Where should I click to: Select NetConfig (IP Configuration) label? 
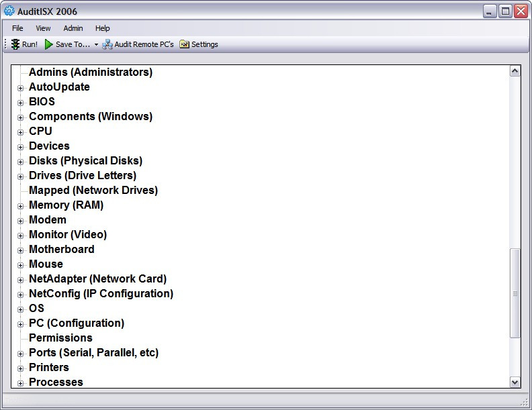pos(101,294)
